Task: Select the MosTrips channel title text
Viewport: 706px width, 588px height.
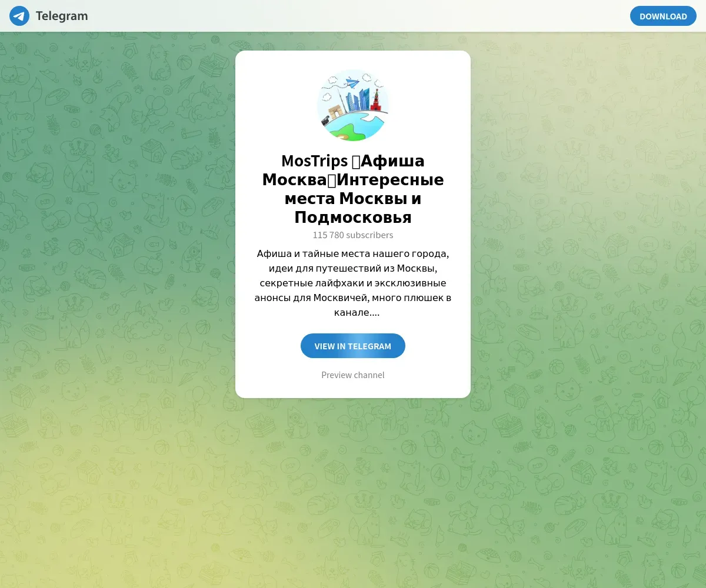Action: click(x=353, y=189)
